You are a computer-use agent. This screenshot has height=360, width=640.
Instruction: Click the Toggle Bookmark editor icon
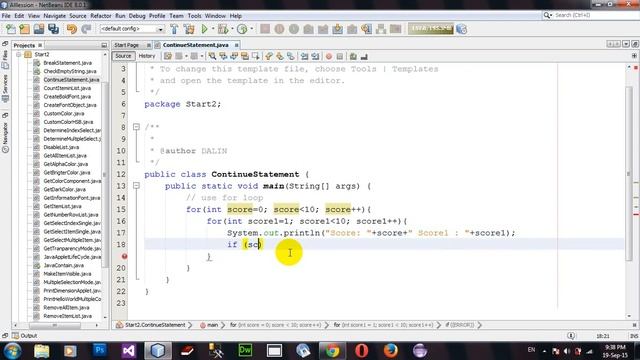pos(290,56)
